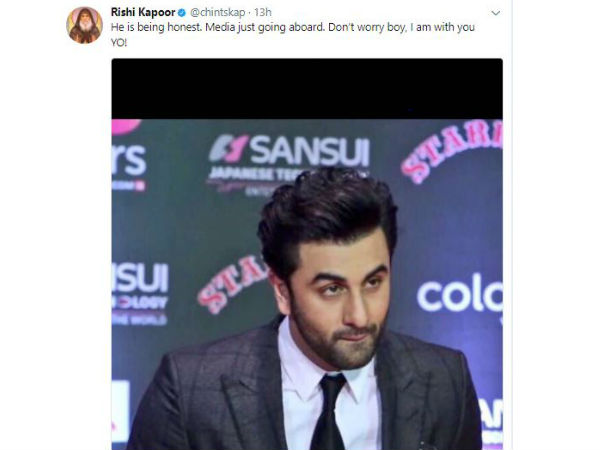Viewport: 600px width, 450px height.
Task: Open the tweet's 13h timestamp
Action: [x=262, y=12]
